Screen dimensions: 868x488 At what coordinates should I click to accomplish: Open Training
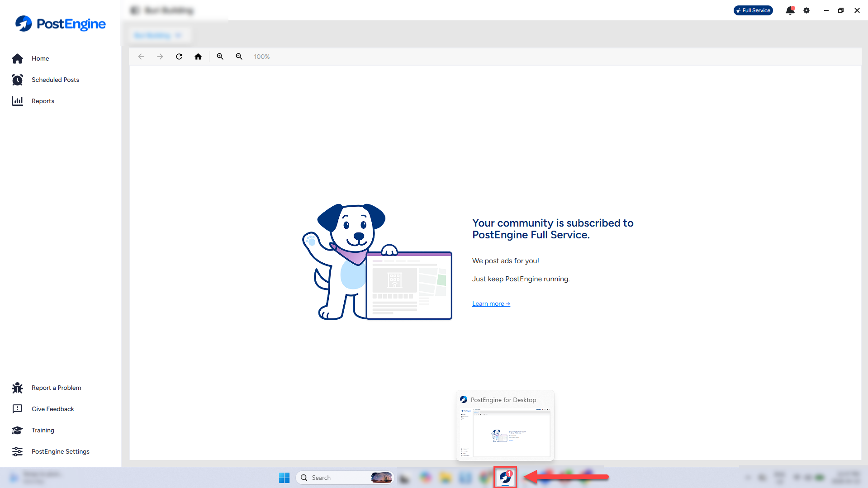pyautogui.click(x=43, y=430)
